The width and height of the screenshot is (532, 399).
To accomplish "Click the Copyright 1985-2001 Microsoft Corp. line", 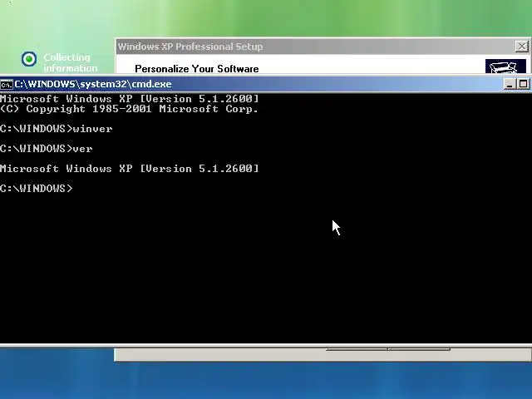I will [x=129, y=109].
